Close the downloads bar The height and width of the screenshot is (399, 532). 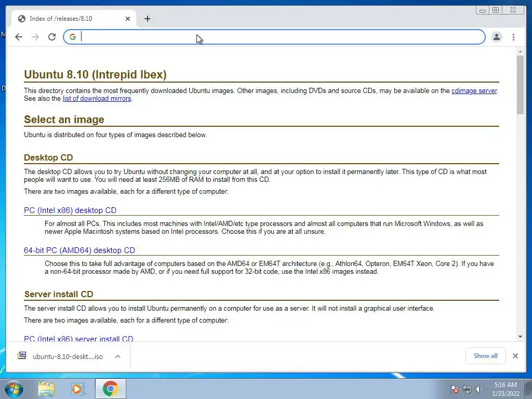[x=515, y=356]
